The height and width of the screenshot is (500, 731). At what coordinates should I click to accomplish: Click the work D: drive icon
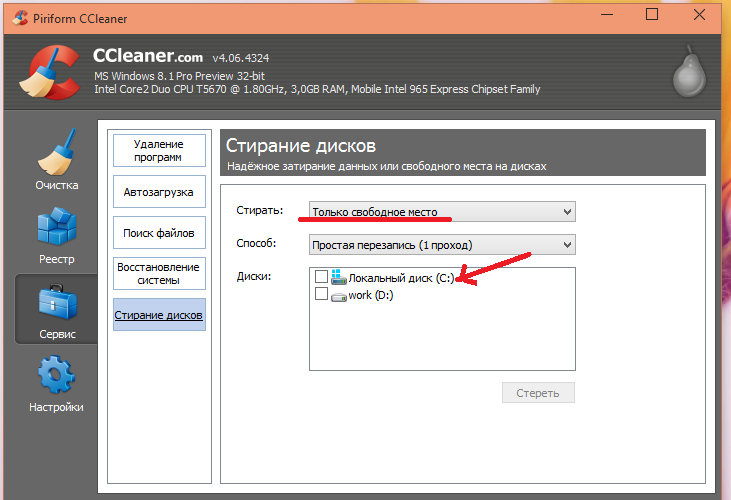tap(338, 296)
